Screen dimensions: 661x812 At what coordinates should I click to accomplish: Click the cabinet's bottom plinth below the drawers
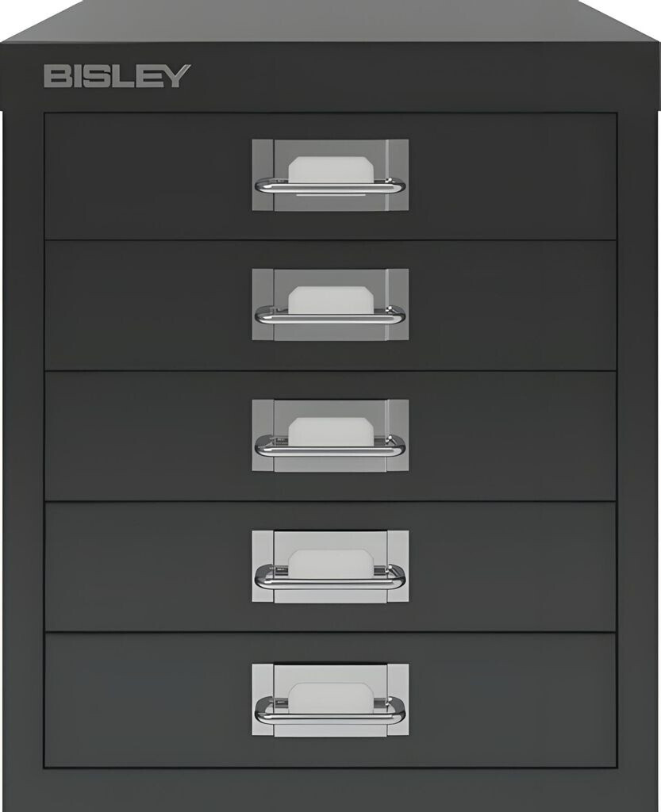point(330,791)
